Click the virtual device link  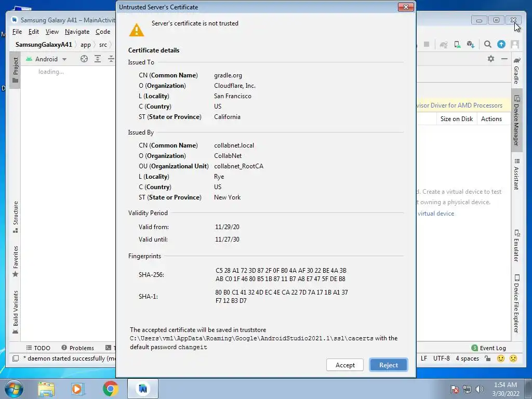pyautogui.click(x=436, y=214)
